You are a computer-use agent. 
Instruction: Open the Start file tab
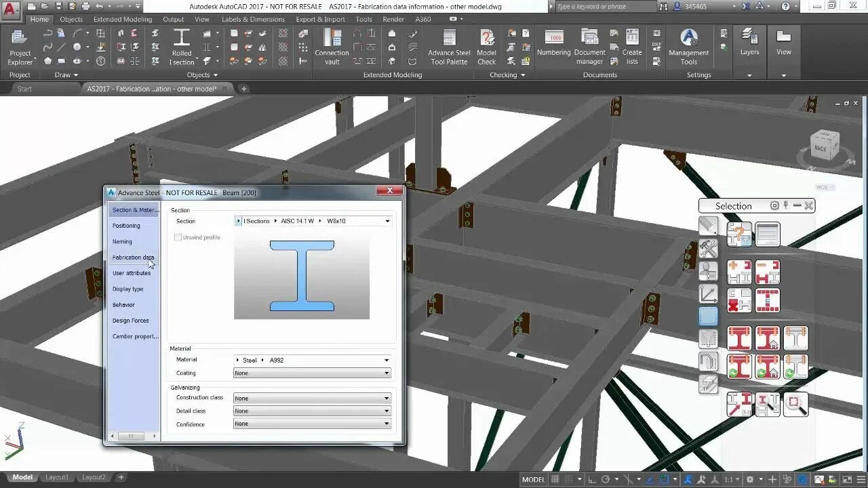tap(24, 89)
